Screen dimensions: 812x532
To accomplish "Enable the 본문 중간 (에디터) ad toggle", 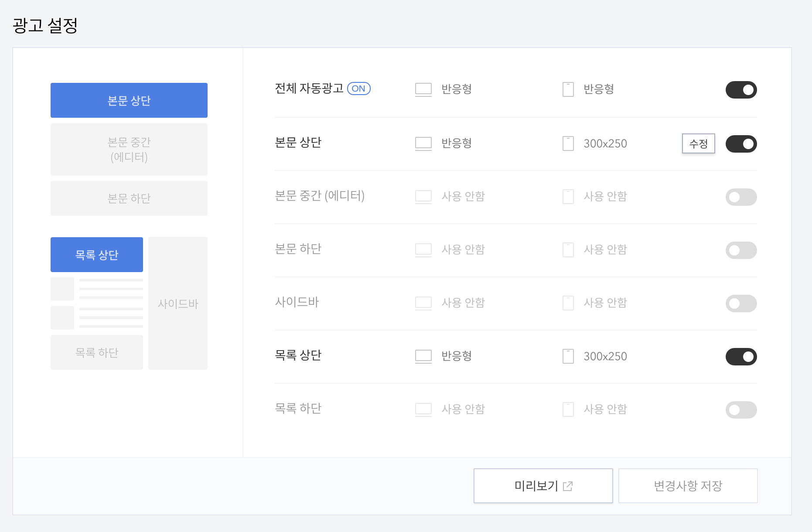I will [x=741, y=197].
